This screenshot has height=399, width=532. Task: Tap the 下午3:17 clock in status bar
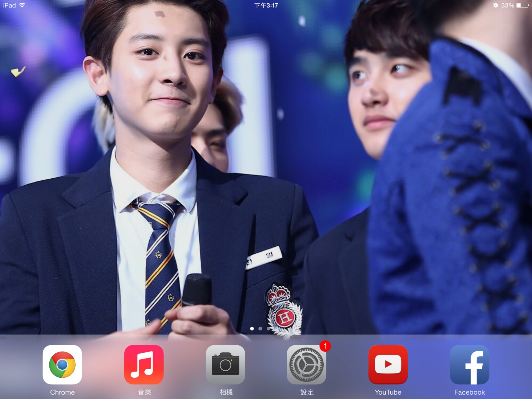pyautogui.click(x=266, y=5)
